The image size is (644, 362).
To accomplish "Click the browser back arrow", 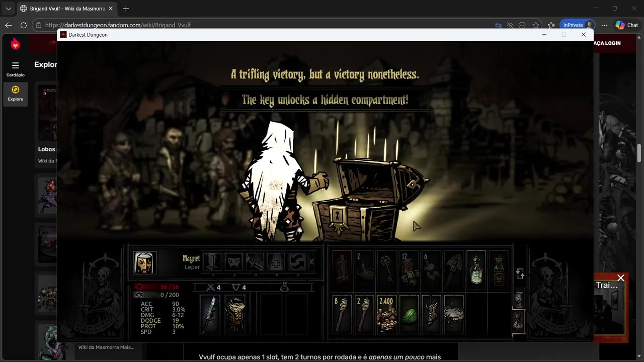I will point(9,25).
